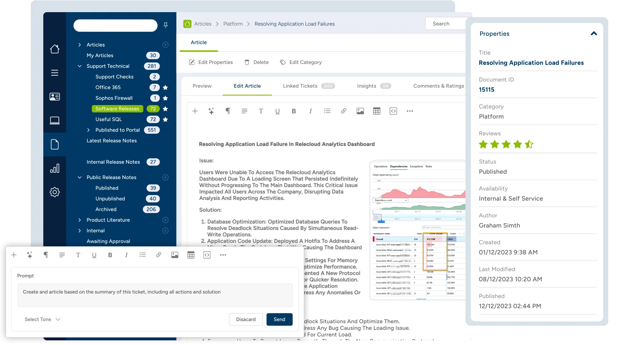
Task: Insert table from prompt panel toolbar
Action: (x=191, y=255)
